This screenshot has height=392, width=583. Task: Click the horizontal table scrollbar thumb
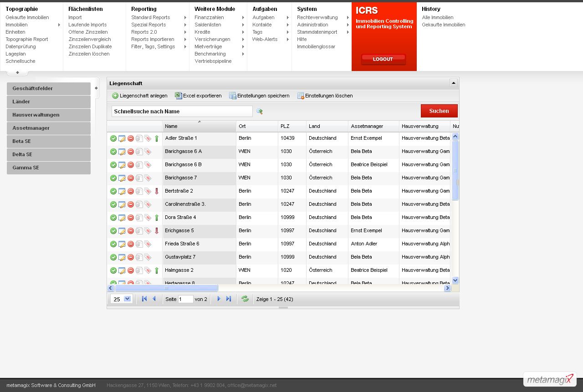[166, 288]
